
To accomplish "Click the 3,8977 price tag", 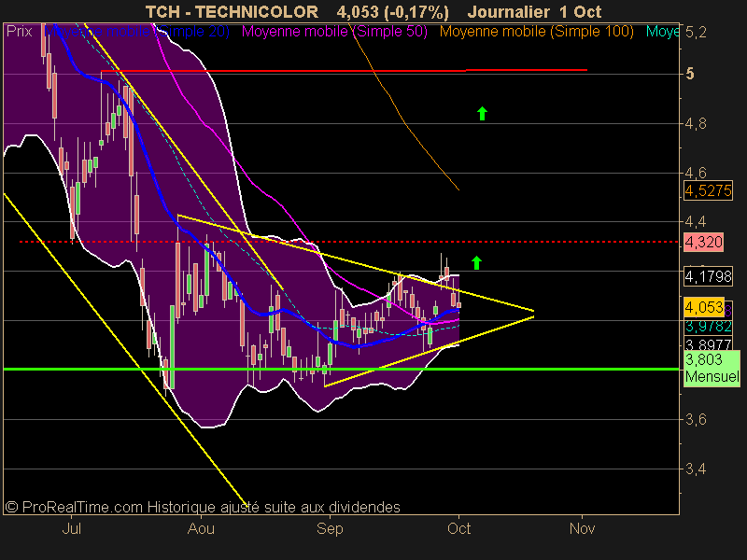I will 708,343.
